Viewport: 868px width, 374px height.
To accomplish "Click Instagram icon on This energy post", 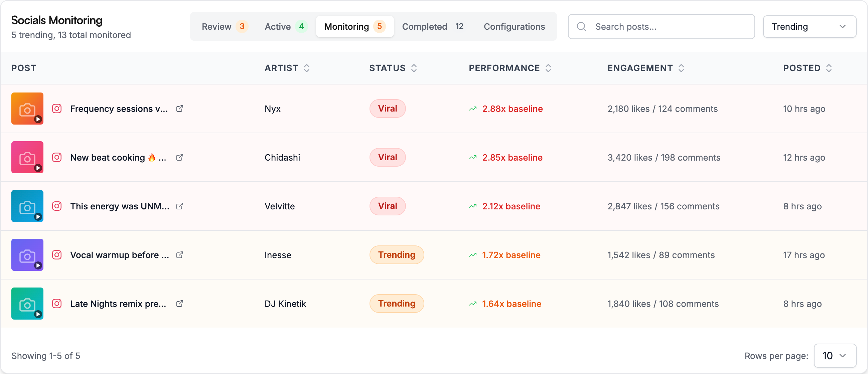I will [x=57, y=206].
